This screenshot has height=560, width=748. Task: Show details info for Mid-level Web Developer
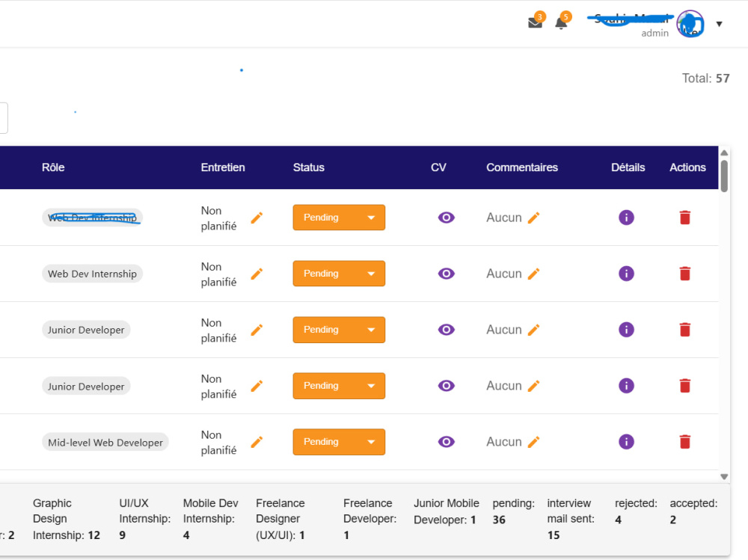[x=626, y=442]
